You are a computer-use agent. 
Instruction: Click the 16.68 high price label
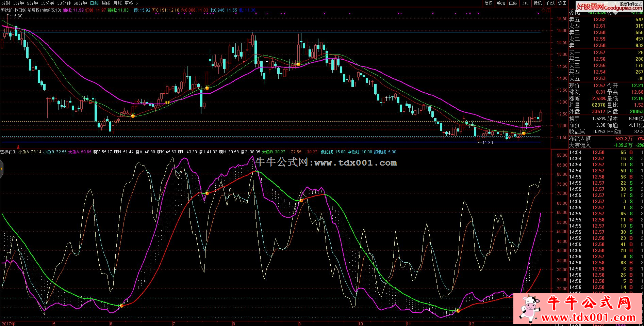pos(17,16)
